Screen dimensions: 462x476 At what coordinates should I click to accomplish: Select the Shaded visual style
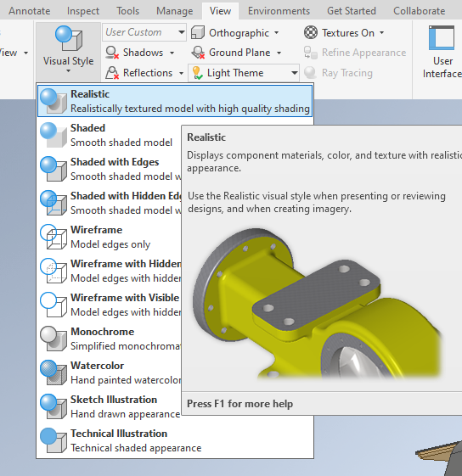click(x=110, y=135)
